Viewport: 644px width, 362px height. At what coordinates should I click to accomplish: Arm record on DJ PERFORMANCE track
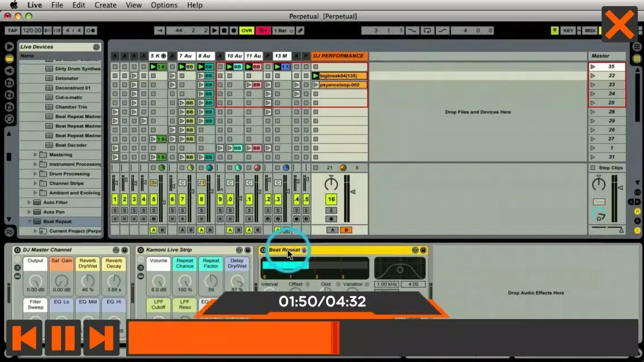click(x=331, y=219)
